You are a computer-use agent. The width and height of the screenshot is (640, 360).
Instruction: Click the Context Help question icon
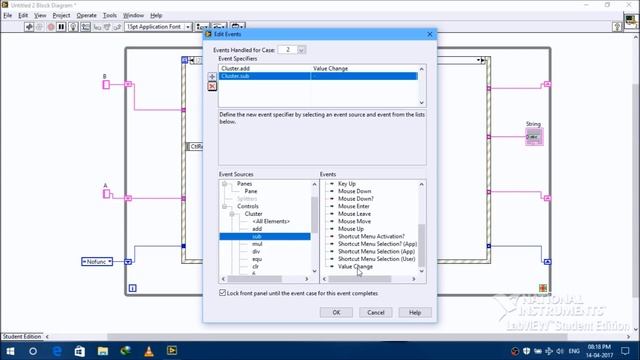click(x=617, y=27)
